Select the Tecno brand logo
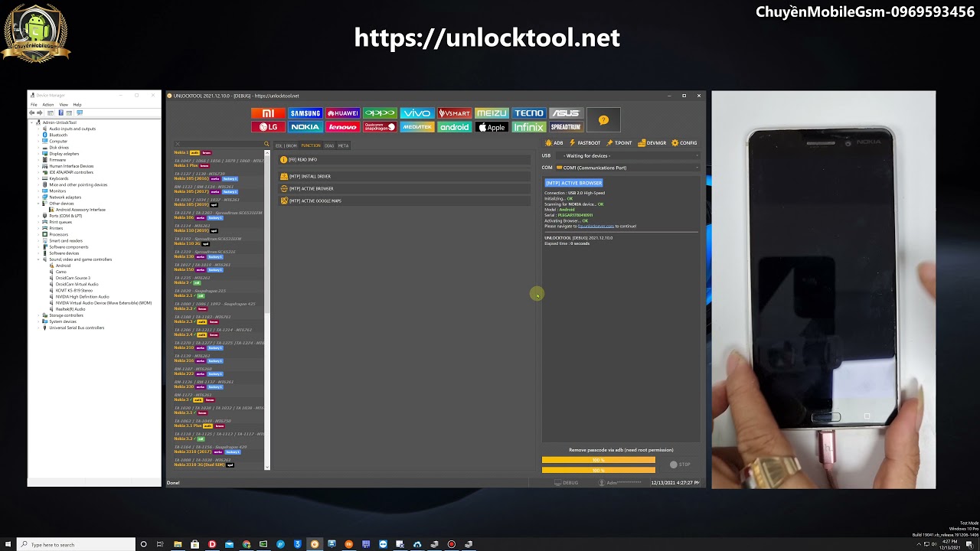This screenshot has height=551, width=980. click(528, 113)
